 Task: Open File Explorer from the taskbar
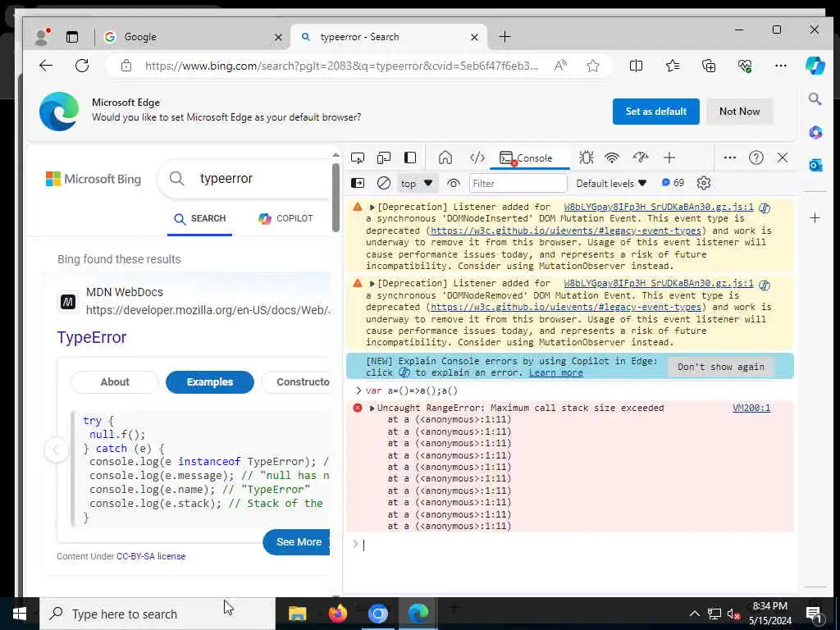[297, 614]
